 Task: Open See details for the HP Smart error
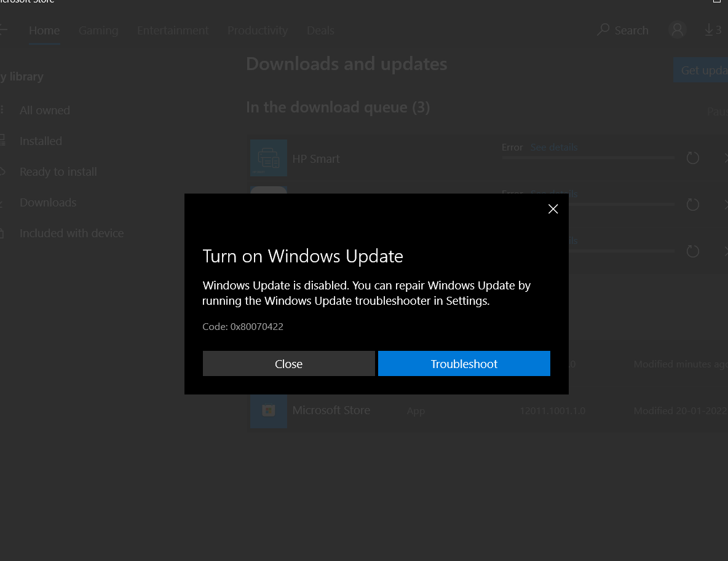tap(553, 147)
